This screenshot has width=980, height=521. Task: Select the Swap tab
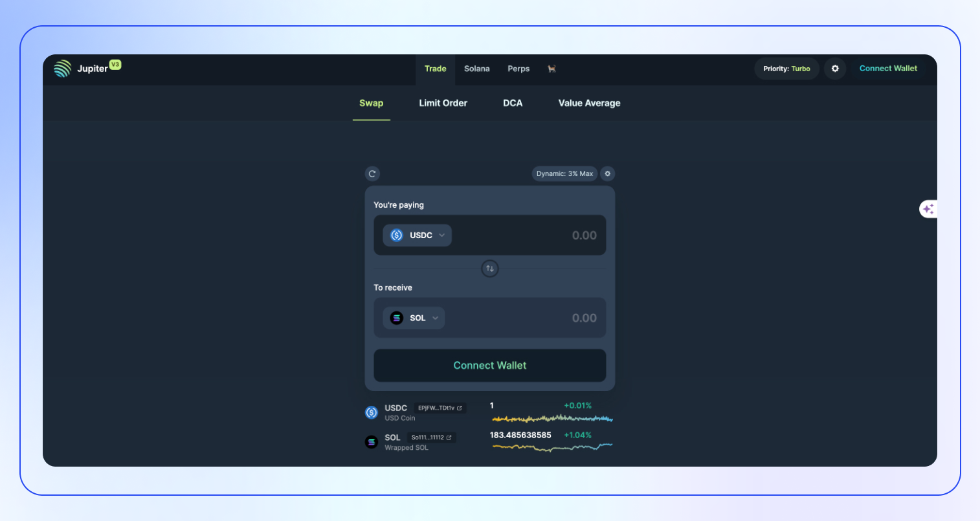(x=372, y=103)
